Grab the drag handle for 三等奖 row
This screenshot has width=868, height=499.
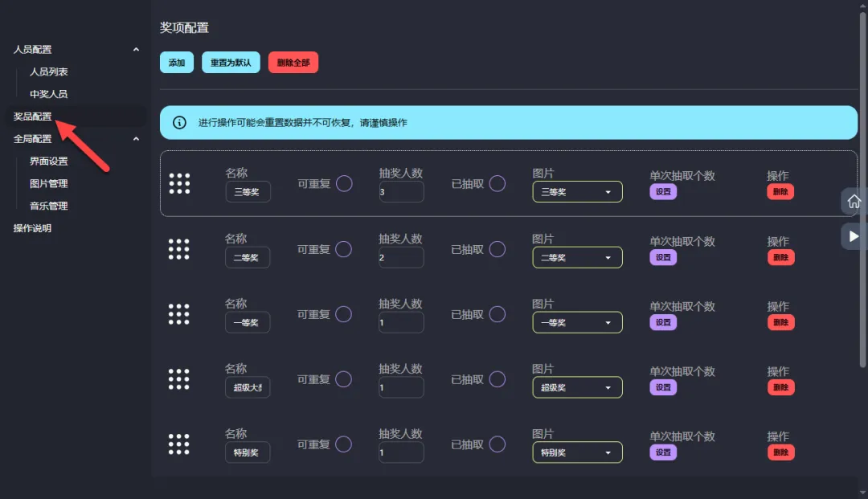point(179,184)
